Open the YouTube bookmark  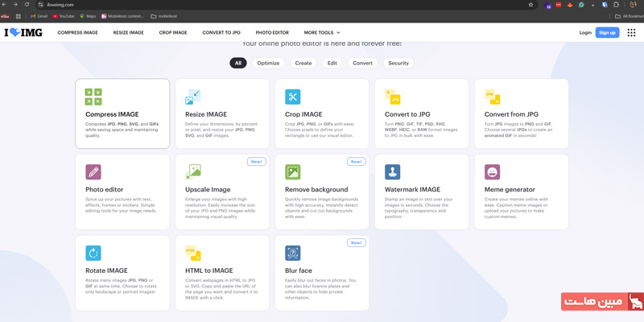(x=64, y=16)
